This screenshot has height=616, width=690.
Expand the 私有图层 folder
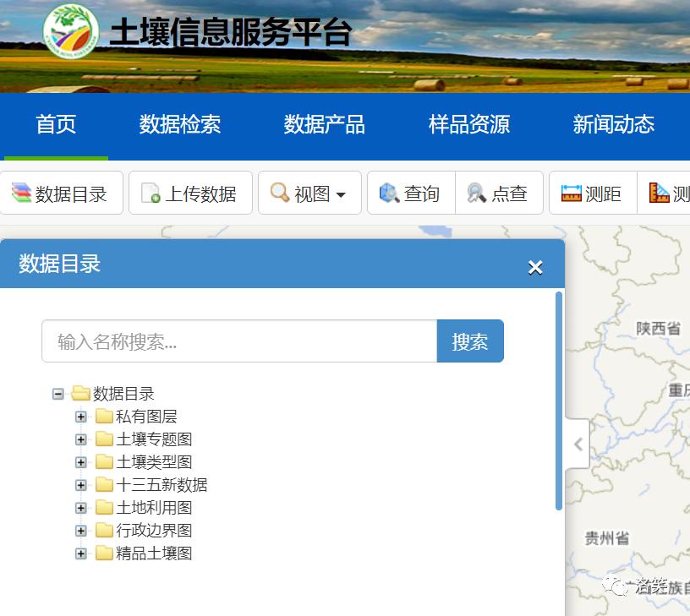coord(81,417)
